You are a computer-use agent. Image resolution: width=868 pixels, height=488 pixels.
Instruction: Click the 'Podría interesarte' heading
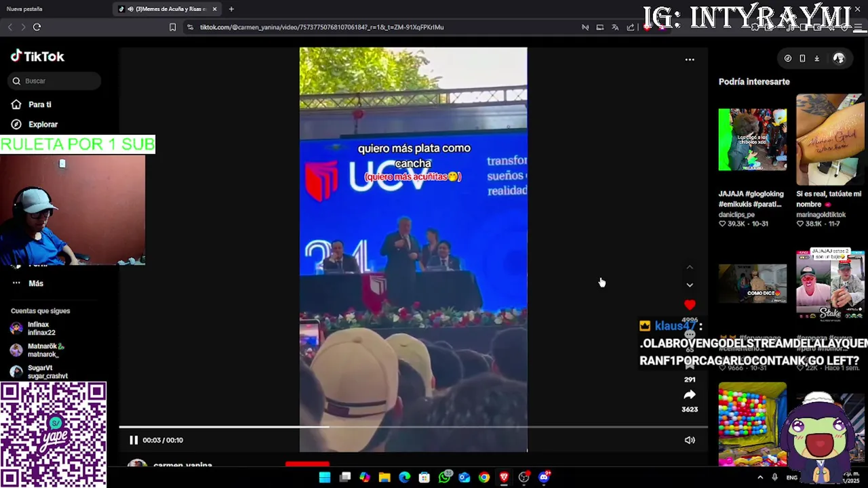pyautogui.click(x=754, y=81)
